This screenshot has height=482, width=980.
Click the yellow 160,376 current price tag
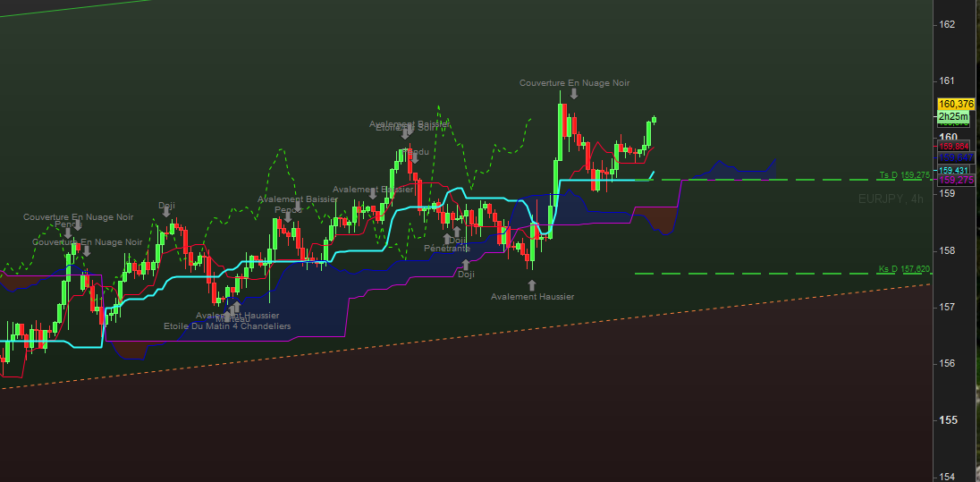point(956,103)
